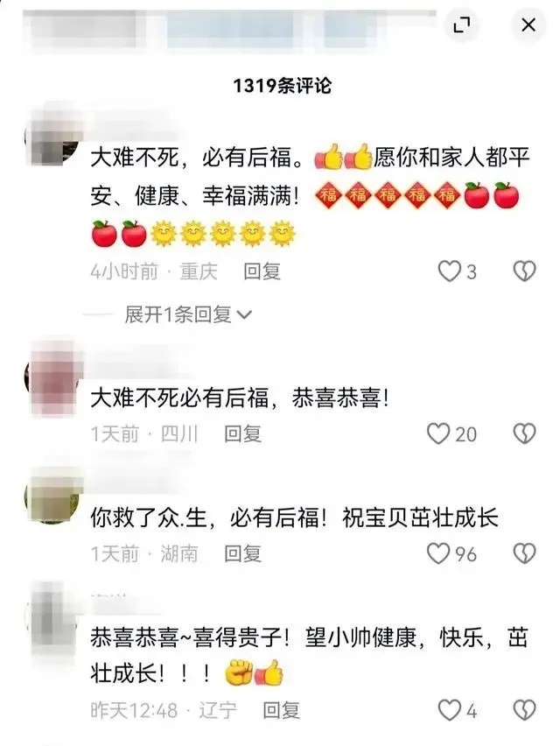Expand comments panel to fullscreen
The image size is (560, 746).
462,25
